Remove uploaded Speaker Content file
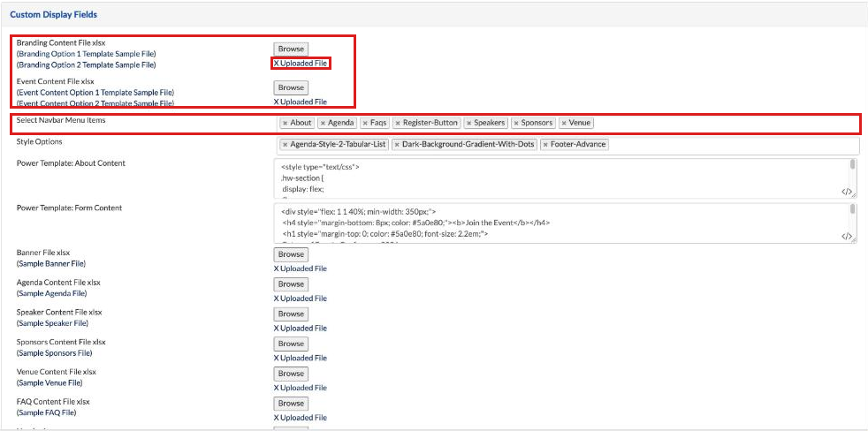868x431 pixels. tap(277, 329)
